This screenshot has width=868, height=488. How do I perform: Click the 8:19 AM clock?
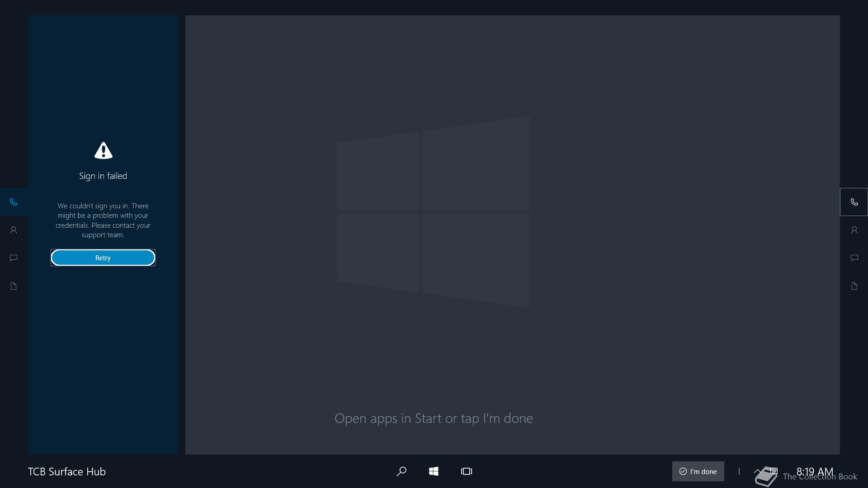coord(815,471)
